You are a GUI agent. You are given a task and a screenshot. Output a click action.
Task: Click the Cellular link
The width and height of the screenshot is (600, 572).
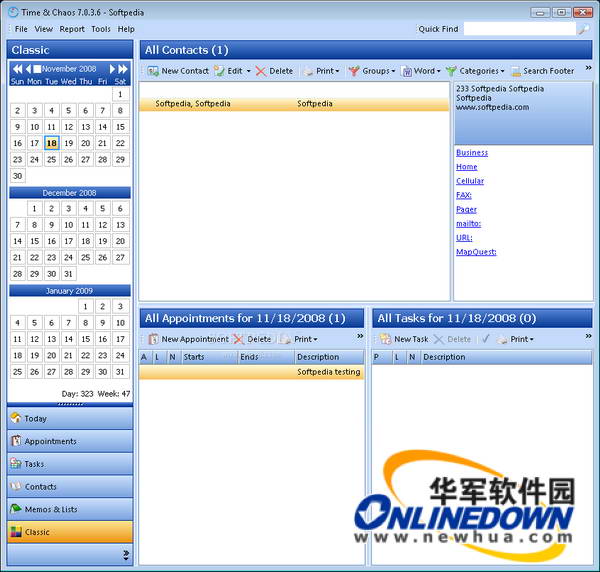tap(470, 181)
